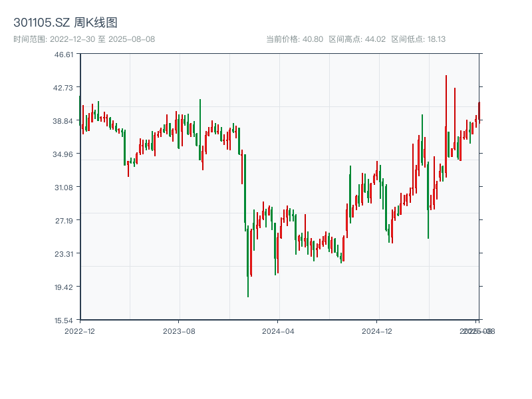Jump to the 2023-08 x-axis date label

click(179, 331)
